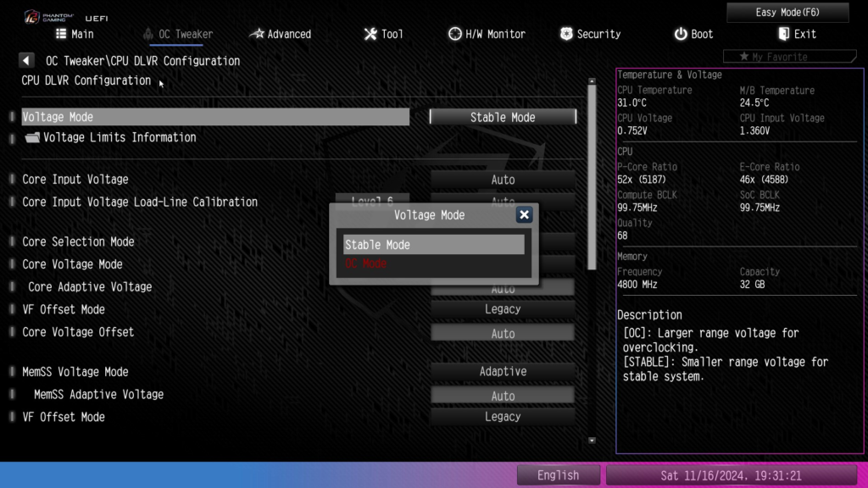
Task: Click the Advanced tab star icon
Action: [x=257, y=34]
